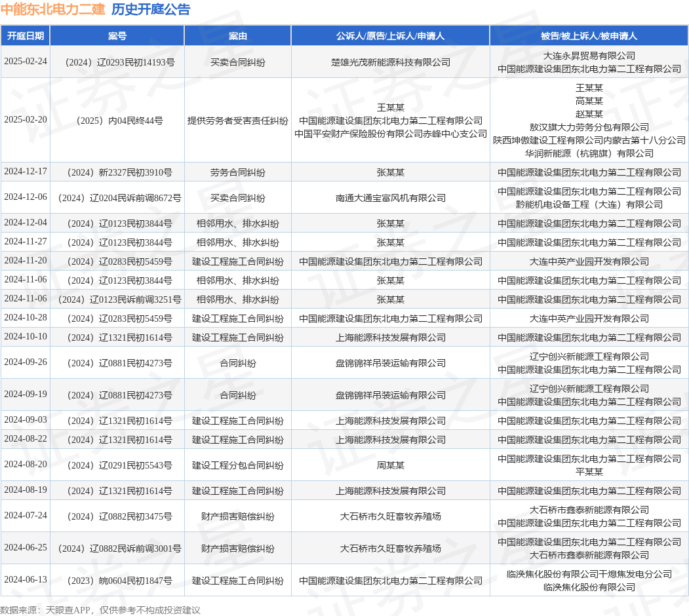Image resolution: width=689 pixels, height=616 pixels.
Task: Click 盘锦锦祥吊装运输有限公司 in 2024-09-26 row
Action: 390,363
